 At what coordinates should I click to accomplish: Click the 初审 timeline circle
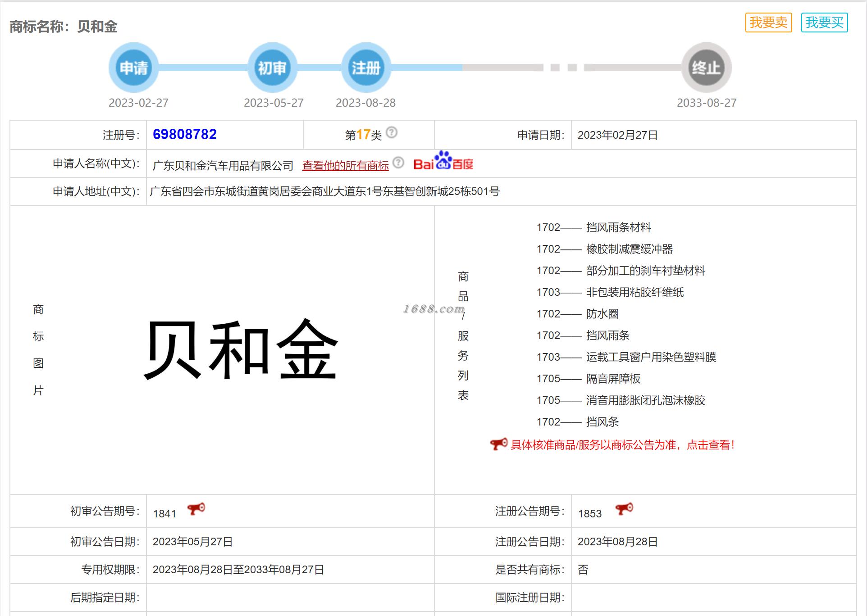[x=272, y=68]
